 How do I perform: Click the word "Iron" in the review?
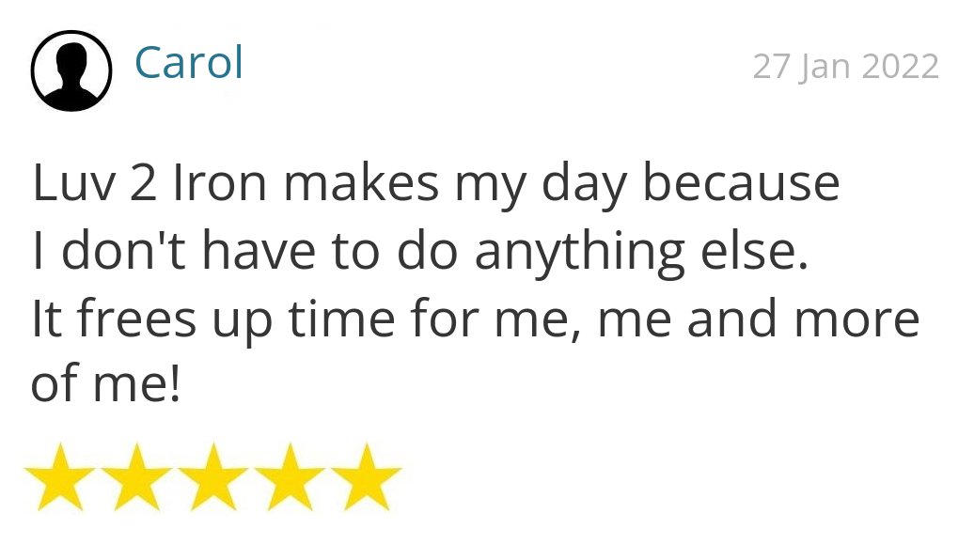[x=220, y=183]
